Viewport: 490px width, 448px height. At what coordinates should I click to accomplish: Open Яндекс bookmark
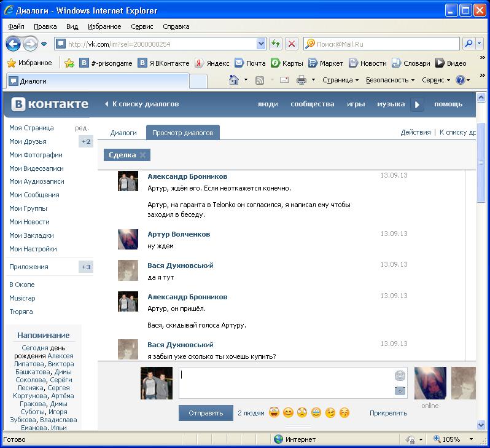point(212,63)
